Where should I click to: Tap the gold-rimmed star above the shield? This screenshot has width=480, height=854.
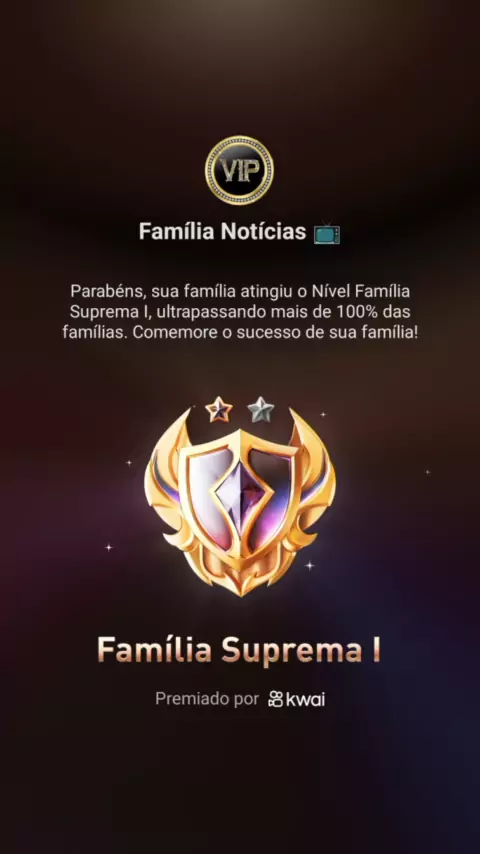[x=219, y=410]
